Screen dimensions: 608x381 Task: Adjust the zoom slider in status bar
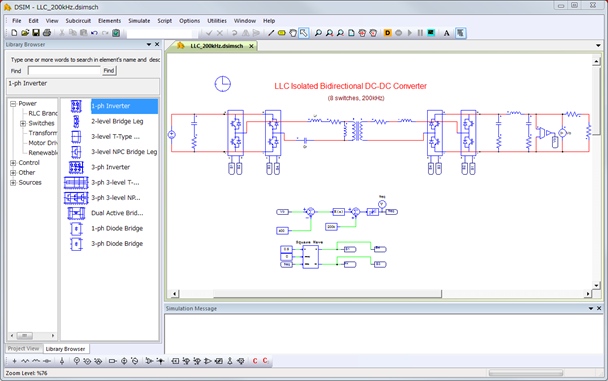click(525, 373)
